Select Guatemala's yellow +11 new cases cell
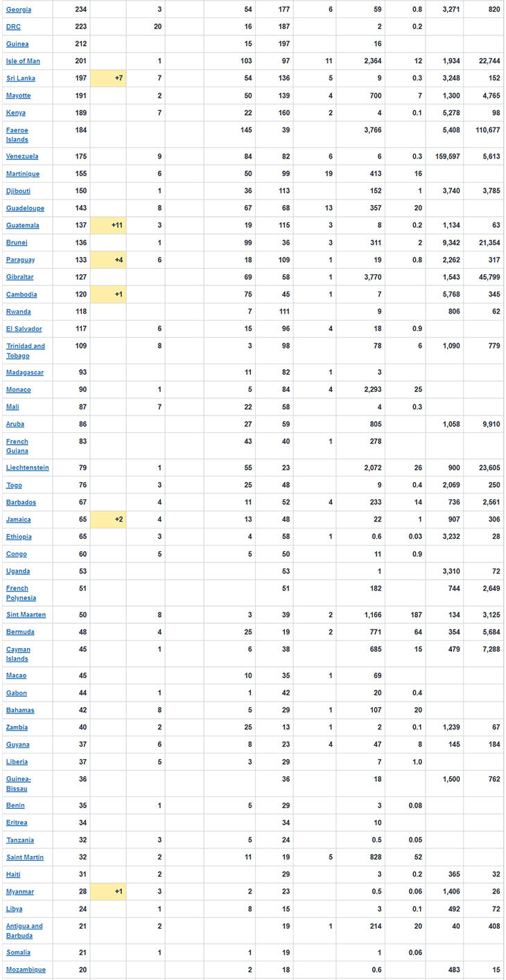Viewport: 506px width, 980px height. tap(108, 226)
